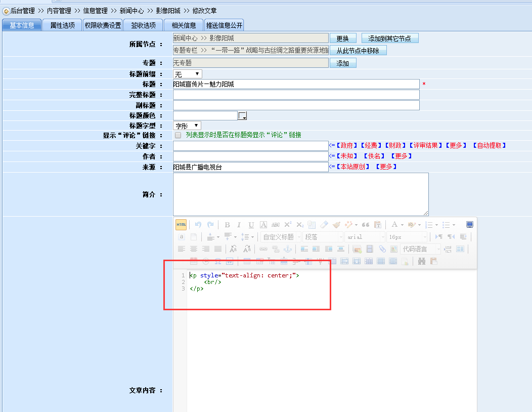Open the 权限收费设置 tab
532x412 pixels.
103,25
